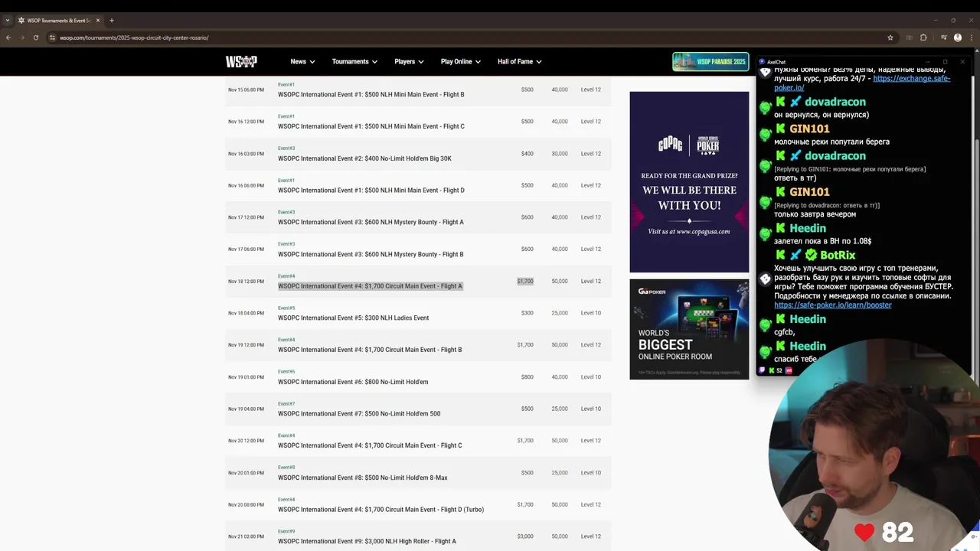Open site information icon in address bar

click(x=52, y=37)
